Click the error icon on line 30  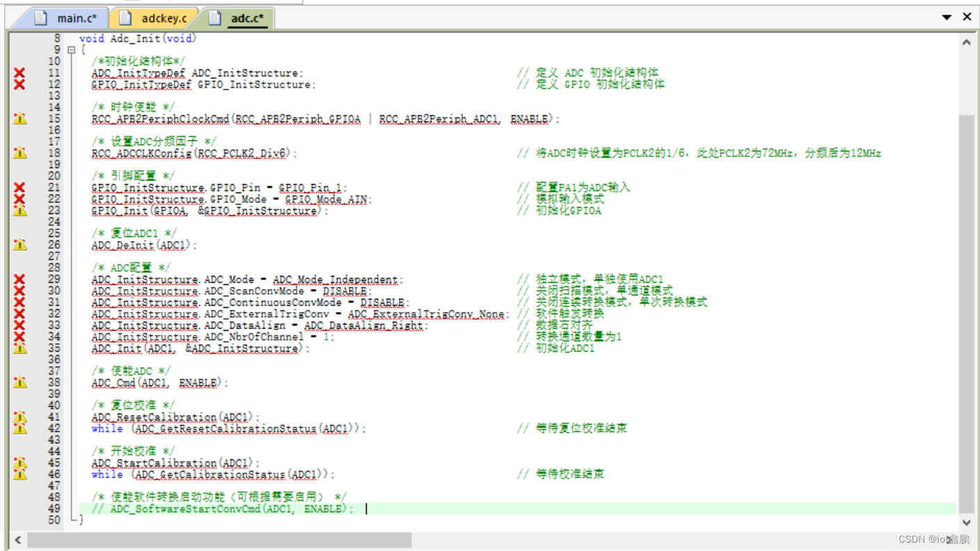(19, 290)
